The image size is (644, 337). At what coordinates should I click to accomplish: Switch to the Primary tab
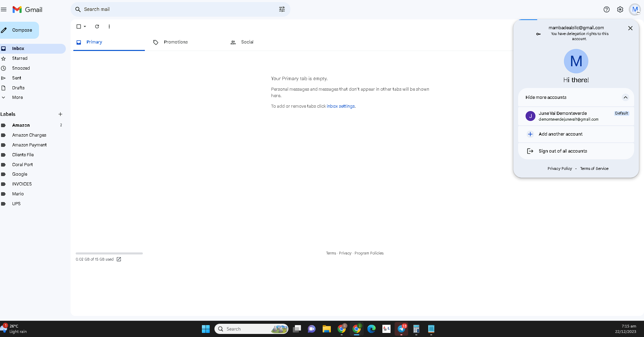109,42
